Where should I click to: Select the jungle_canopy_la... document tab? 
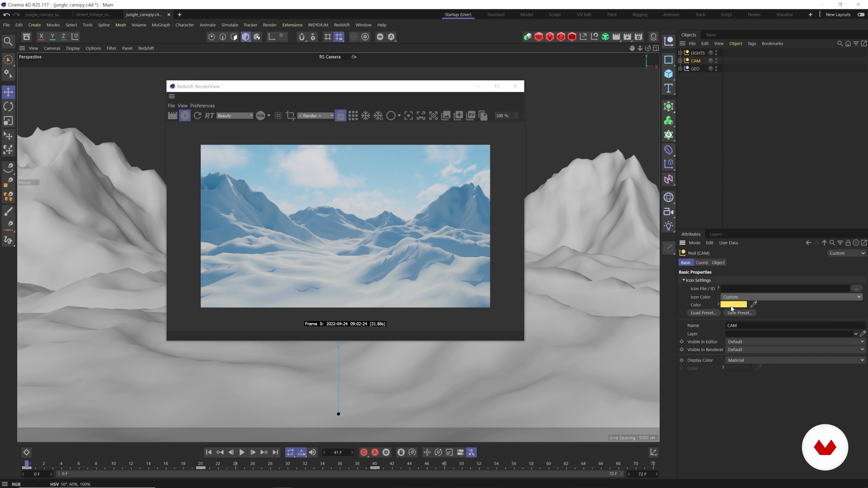coord(43,14)
